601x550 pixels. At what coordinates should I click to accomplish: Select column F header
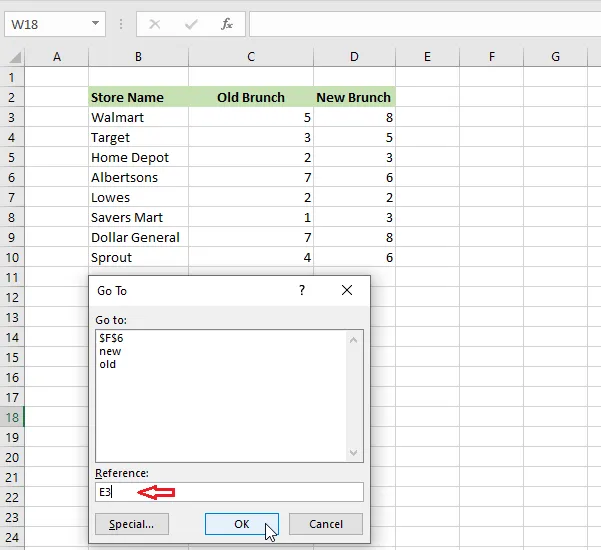click(491, 57)
